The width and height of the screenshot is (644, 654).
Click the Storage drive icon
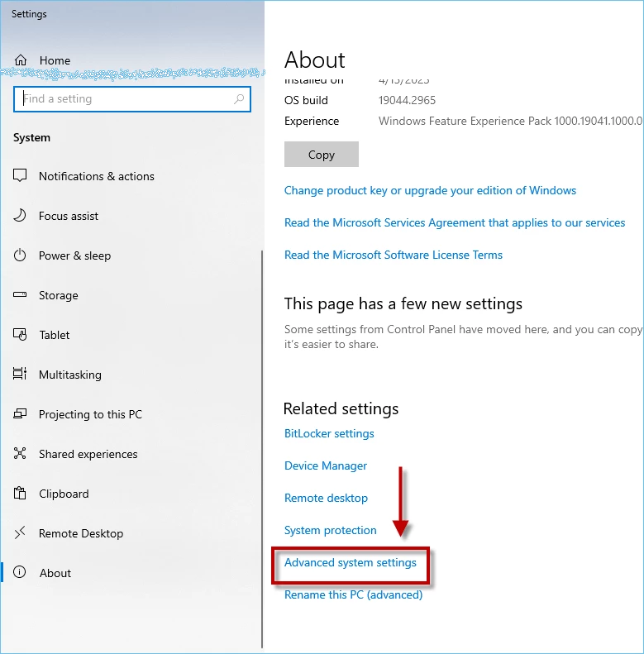[x=20, y=294]
